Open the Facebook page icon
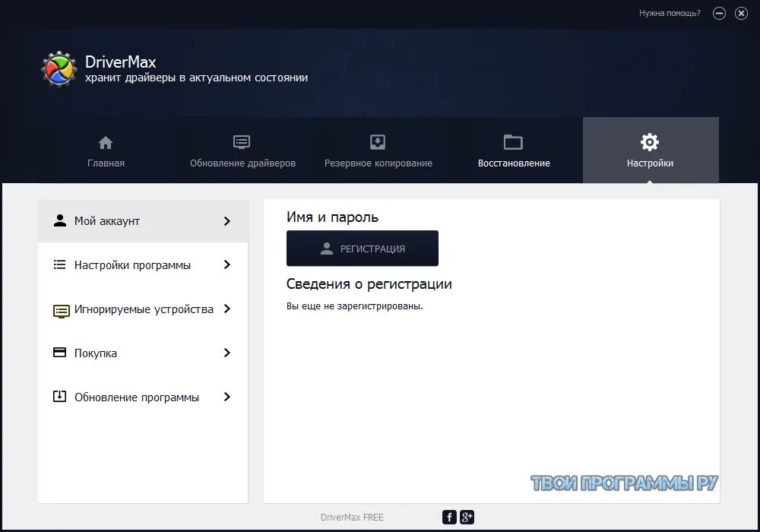The image size is (760, 532). (x=449, y=517)
